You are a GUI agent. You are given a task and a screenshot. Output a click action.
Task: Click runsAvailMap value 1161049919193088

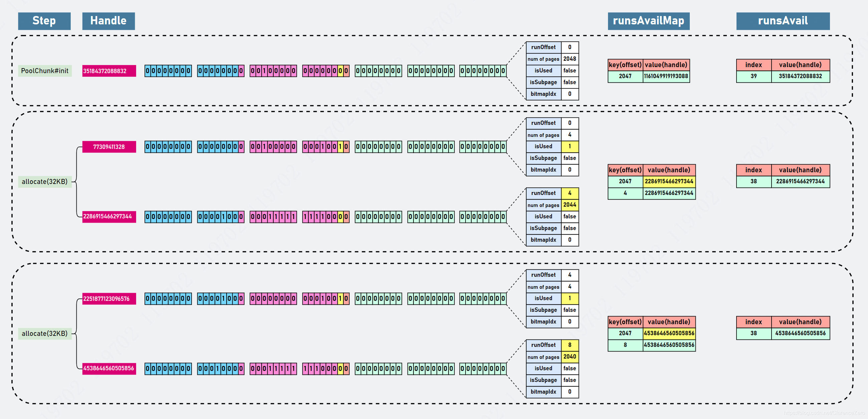[x=666, y=76]
